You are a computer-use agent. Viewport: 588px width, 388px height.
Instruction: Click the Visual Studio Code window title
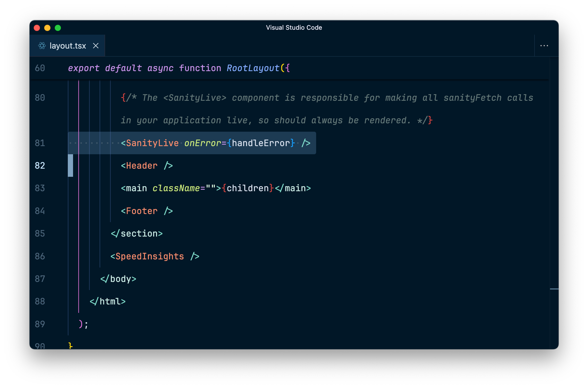coord(294,28)
